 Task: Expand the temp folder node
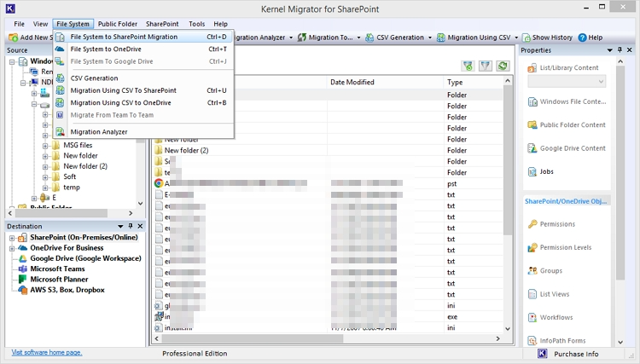click(45, 188)
